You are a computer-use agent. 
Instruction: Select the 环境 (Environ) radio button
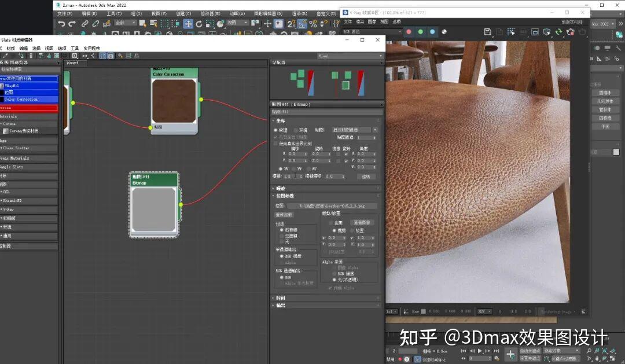[x=296, y=130]
